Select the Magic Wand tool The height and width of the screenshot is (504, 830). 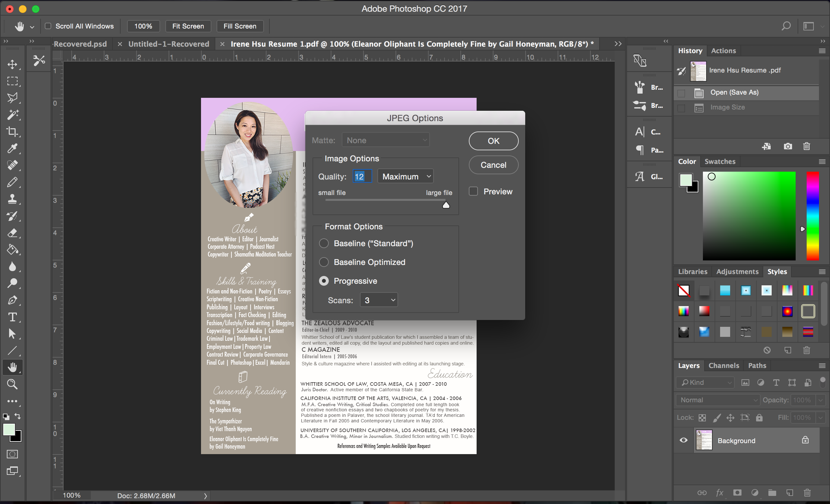(12, 114)
